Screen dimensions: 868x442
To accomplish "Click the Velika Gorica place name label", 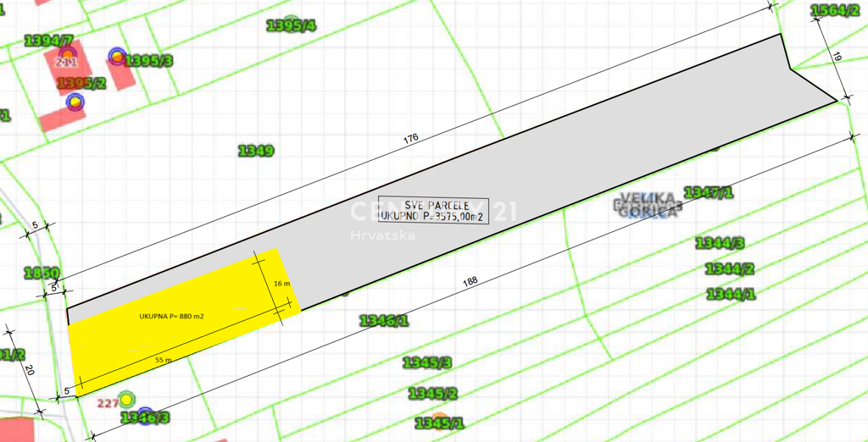I will pyautogui.click(x=648, y=205).
